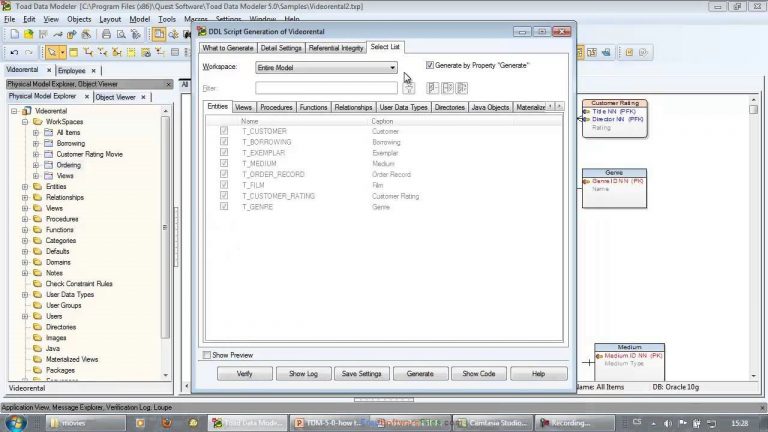Screen dimensions: 768x432
Task: Click the clear filter icon in dialog
Action: 408,88
